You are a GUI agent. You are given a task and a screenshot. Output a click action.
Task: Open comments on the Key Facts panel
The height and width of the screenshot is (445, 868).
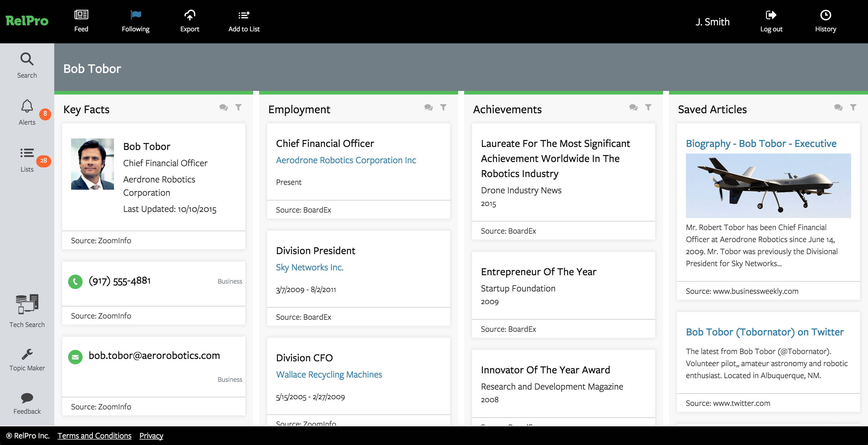pyautogui.click(x=223, y=108)
